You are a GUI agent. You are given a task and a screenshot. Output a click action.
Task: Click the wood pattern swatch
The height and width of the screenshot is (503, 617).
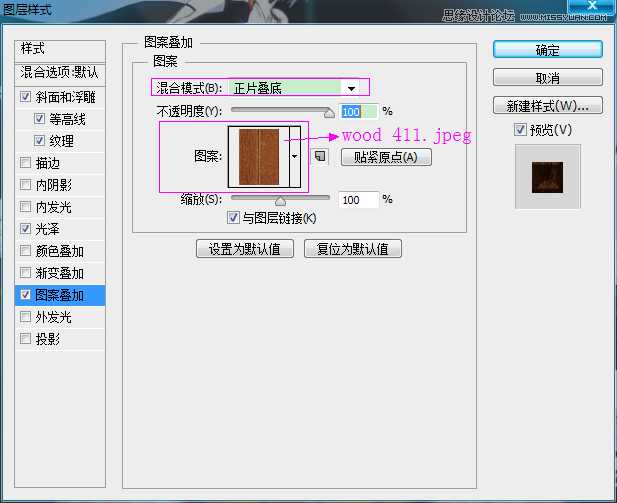click(259, 157)
